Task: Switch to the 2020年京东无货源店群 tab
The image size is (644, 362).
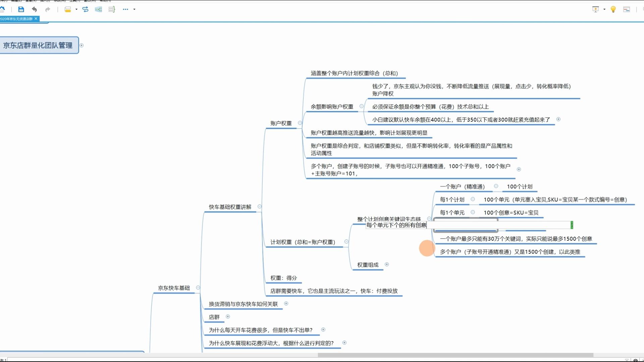Action: 16,19
